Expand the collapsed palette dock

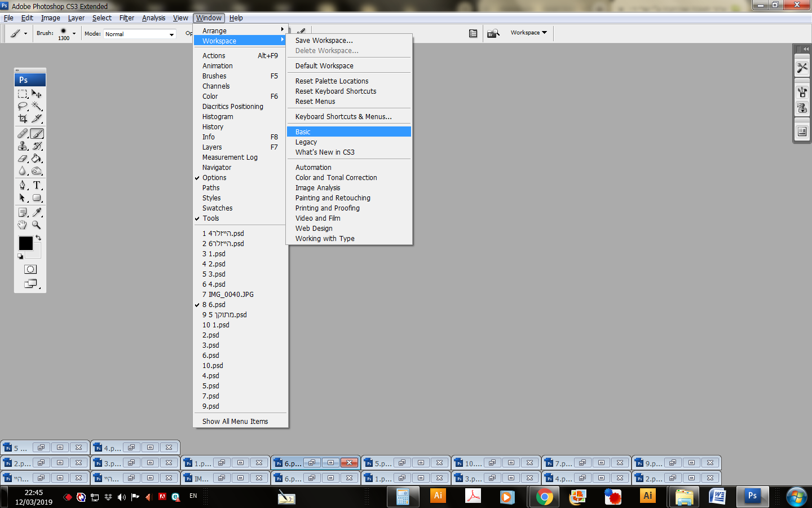[806, 49]
